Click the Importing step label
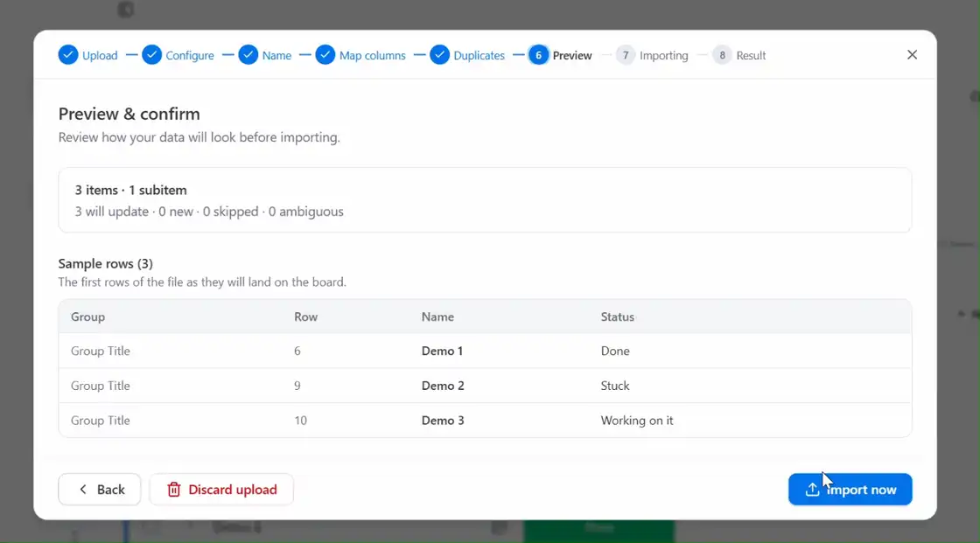Screen dimensions: 980x543 pos(664,56)
